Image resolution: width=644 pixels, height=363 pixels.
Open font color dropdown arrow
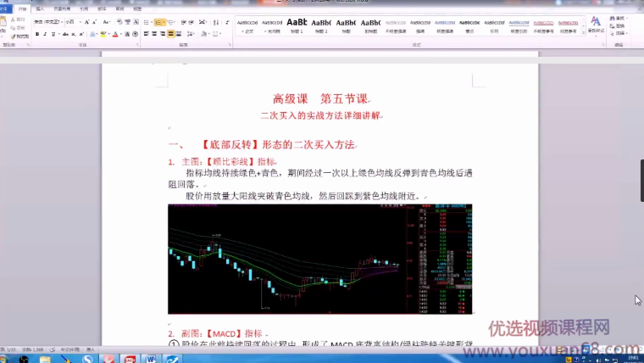pyautogui.click(x=120, y=34)
